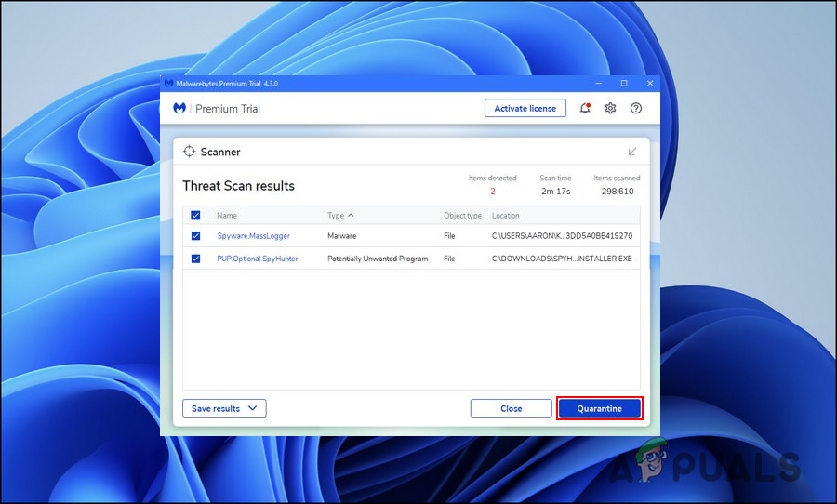Viewport: 837px width, 504px height.
Task: Open the Spyware.MassLogger threat link
Action: pos(254,236)
